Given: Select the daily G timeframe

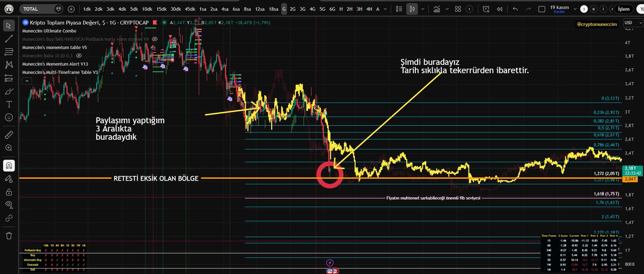Looking at the screenshot, I should (283, 9).
